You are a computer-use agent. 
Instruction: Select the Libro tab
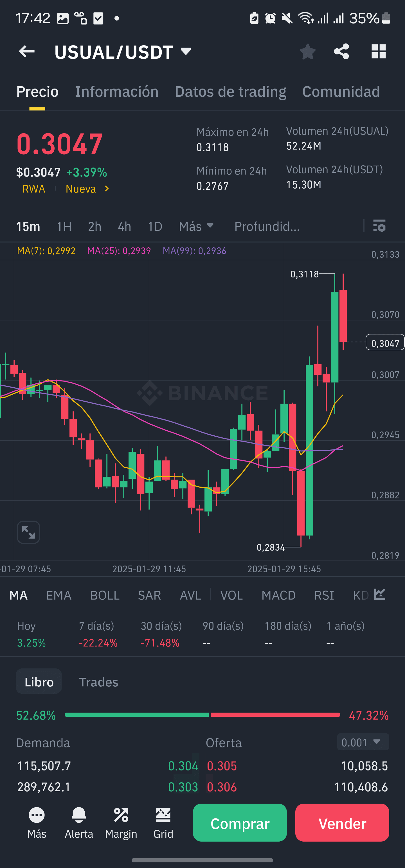pos(39,681)
